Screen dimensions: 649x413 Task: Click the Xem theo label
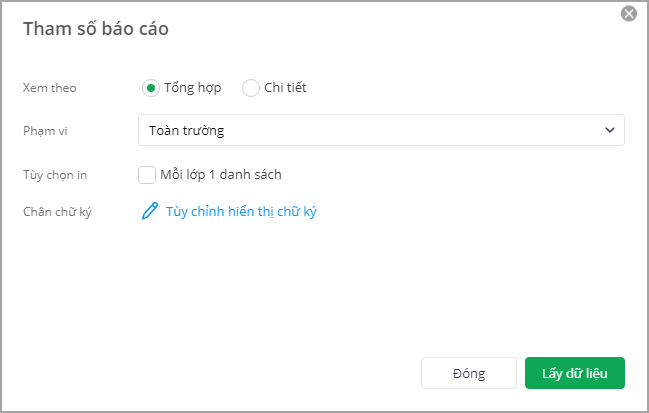(49, 87)
